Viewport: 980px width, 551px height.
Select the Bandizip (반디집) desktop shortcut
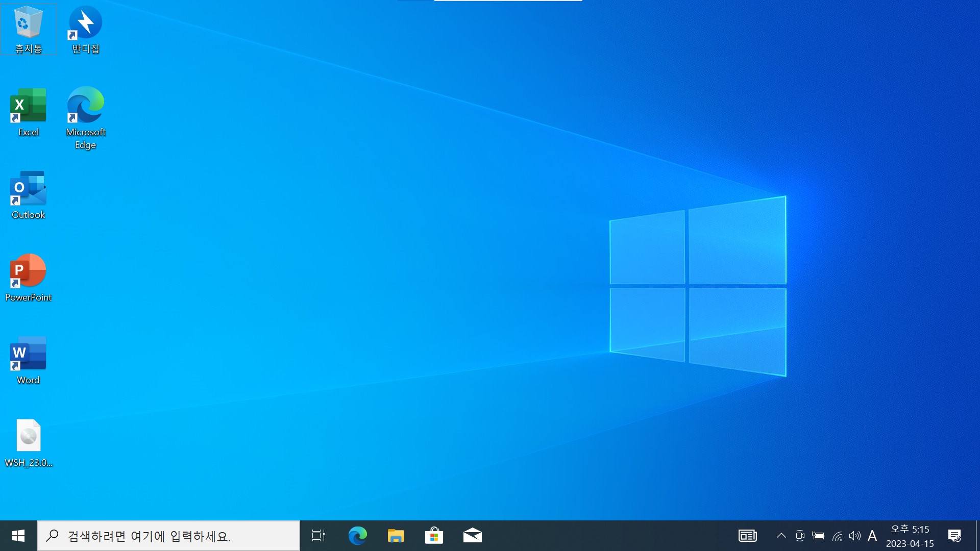pyautogui.click(x=85, y=29)
